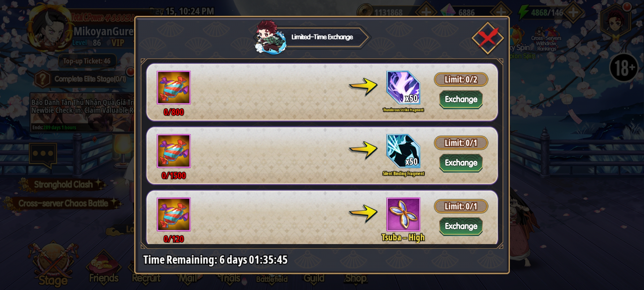Image resolution: width=644 pixels, height=290 pixels.
Task: Add more gems with plus icon
Action: (501, 12)
